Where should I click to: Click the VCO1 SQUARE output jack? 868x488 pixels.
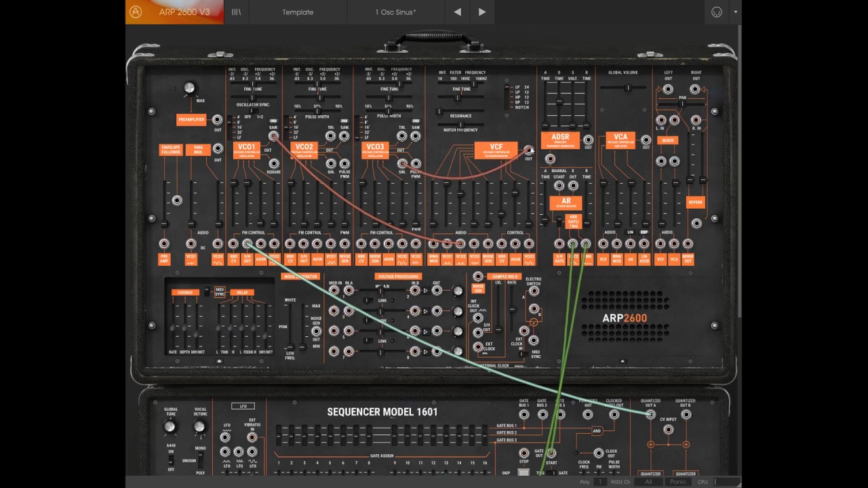click(274, 163)
